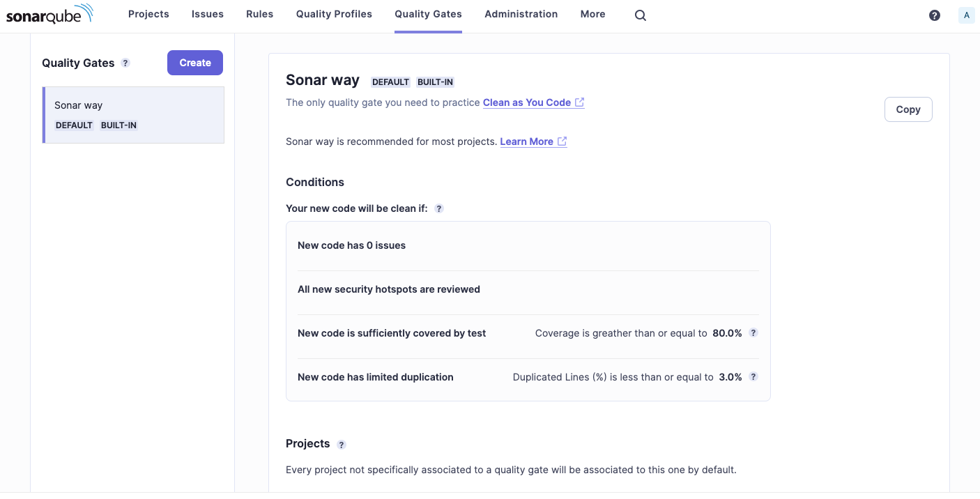Click help icon next to the 80.0% coverage condition
This screenshot has height=499, width=980.
753,333
